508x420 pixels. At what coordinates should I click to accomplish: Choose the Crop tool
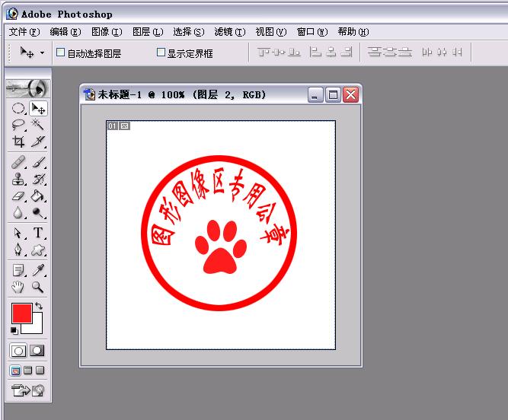point(19,142)
